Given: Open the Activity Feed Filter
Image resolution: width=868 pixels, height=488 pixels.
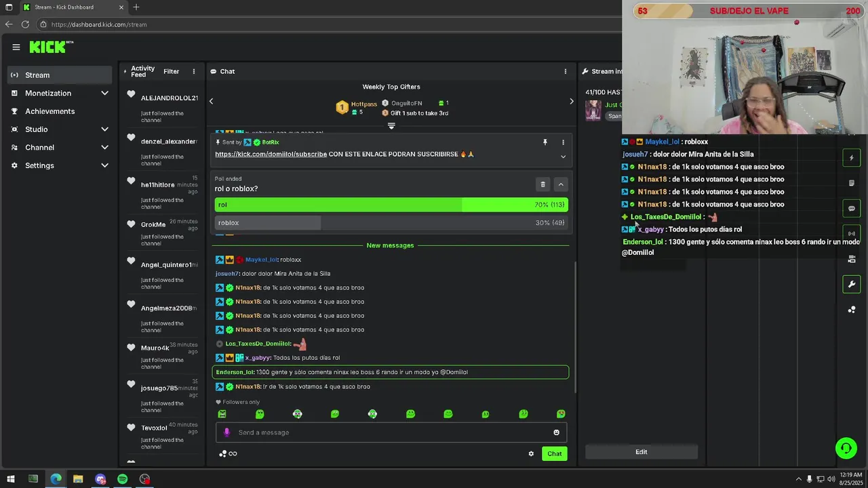Looking at the screenshot, I should [172, 71].
